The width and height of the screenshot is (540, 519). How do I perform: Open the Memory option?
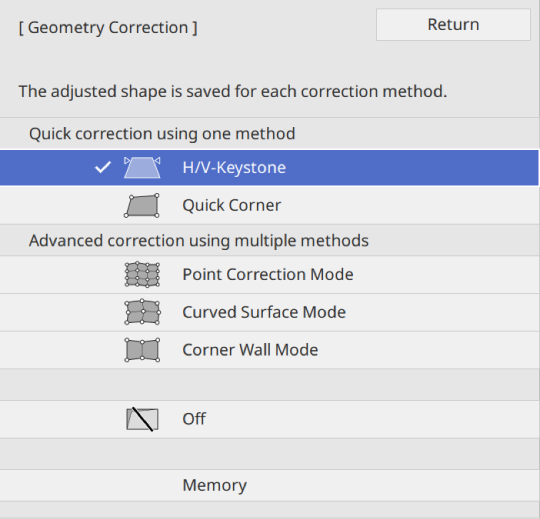pyautogui.click(x=269, y=485)
